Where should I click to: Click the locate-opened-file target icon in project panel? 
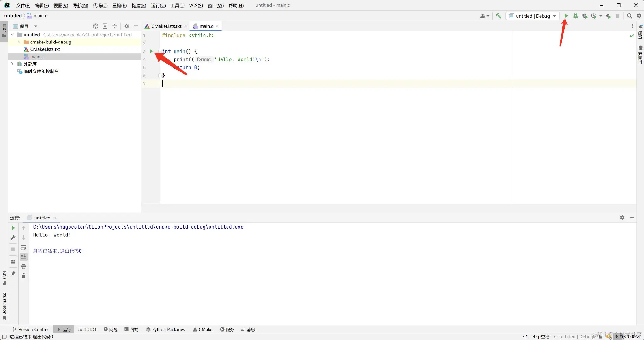pos(96,26)
